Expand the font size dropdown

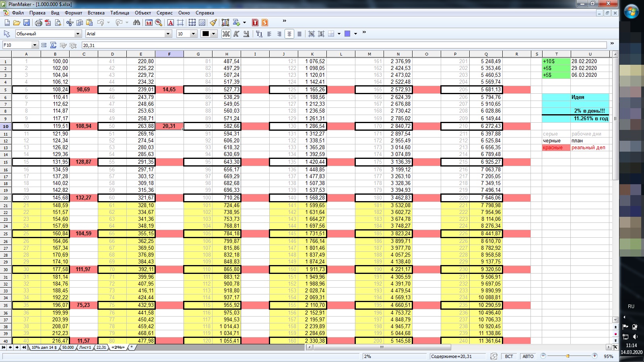(x=193, y=34)
